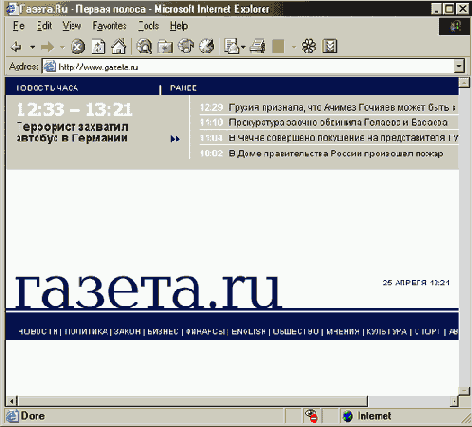Click the Refresh page toolbar icon
This screenshot has width=472, height=427.
point(98,46)
